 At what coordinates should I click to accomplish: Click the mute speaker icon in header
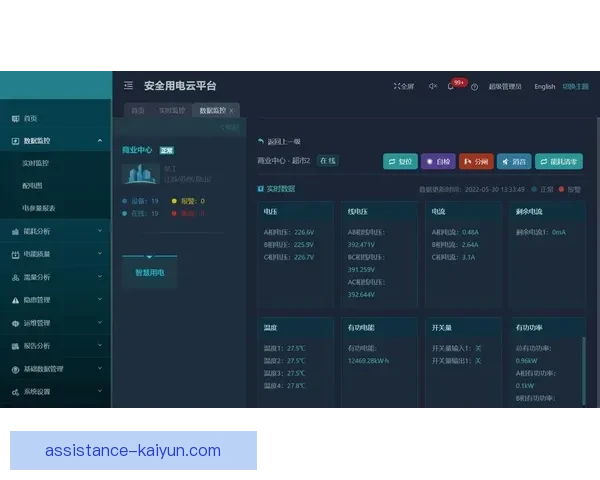click(x=432, y=86)
